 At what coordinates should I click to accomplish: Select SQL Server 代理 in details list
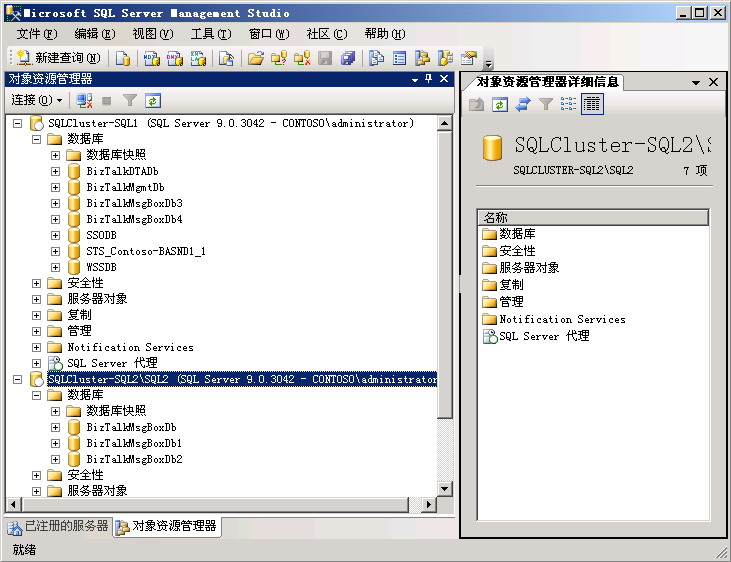(536, 336)
